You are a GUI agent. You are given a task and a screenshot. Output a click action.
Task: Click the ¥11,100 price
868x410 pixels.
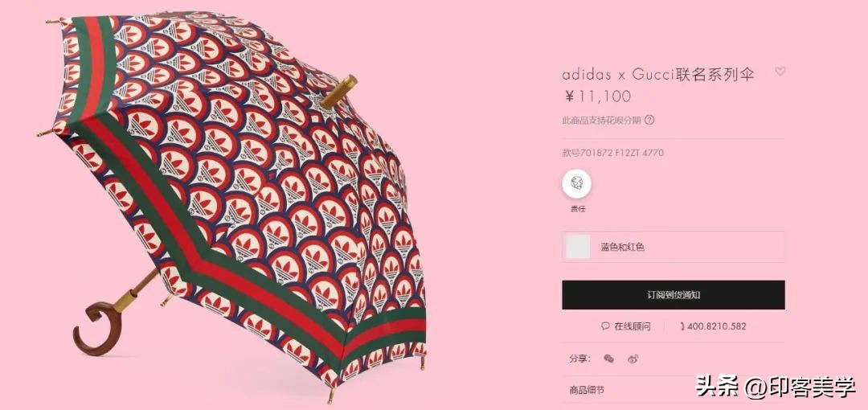tap(597, 96)
